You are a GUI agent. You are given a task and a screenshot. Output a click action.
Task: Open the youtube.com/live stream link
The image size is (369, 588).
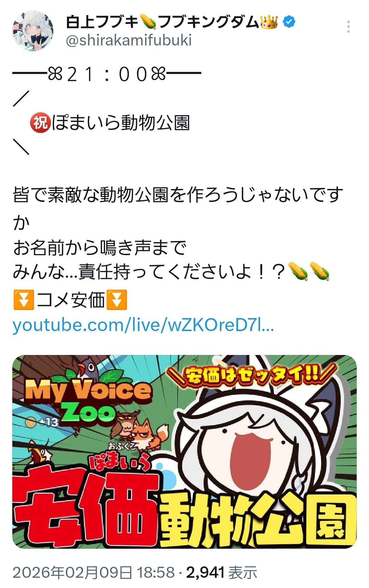tap(143, 325)
